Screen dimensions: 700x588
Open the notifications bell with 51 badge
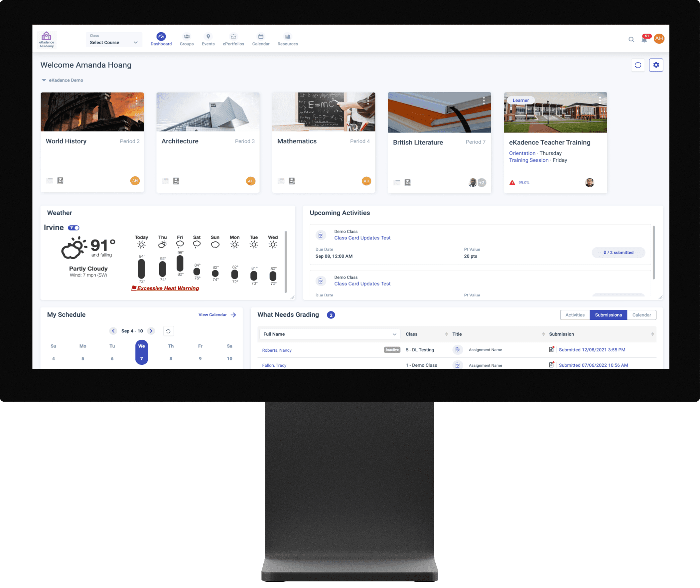coord(644,39)
